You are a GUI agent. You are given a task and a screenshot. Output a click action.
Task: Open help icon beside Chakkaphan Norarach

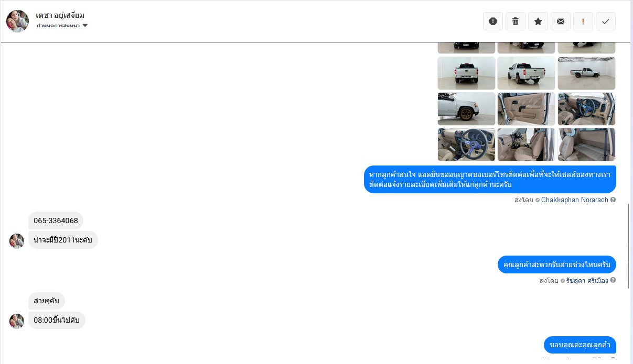point(613,200)
